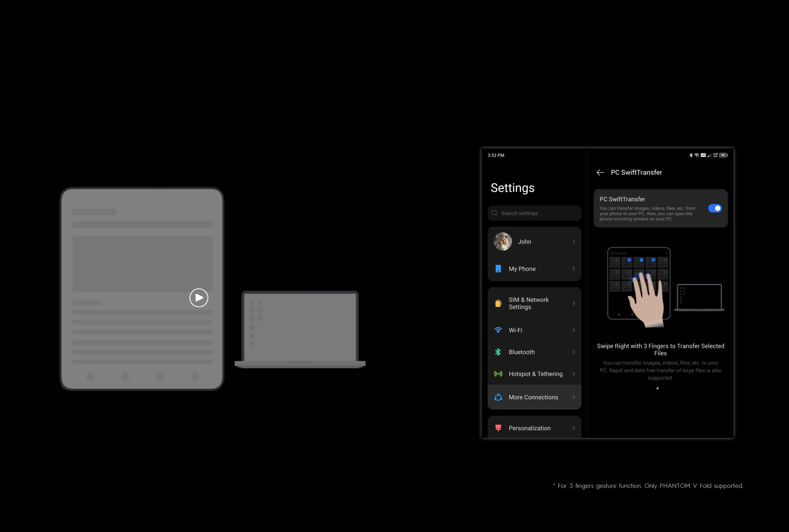Click the Search settings field
This screenshot has width=789, height=532.
click(534, 213)
